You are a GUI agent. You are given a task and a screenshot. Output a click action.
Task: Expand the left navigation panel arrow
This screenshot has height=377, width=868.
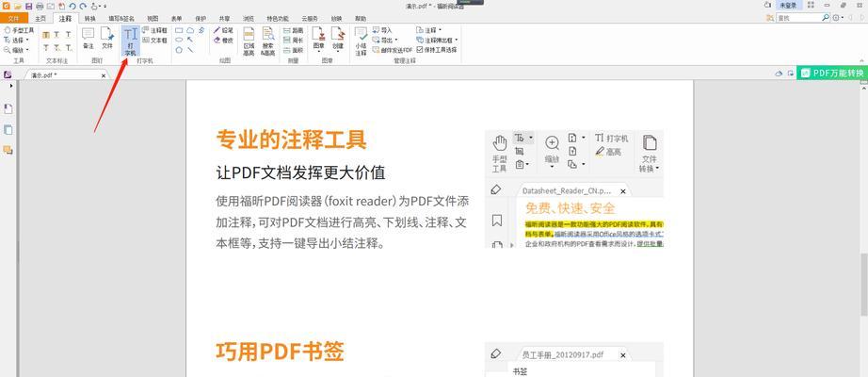tap(11, 86)
